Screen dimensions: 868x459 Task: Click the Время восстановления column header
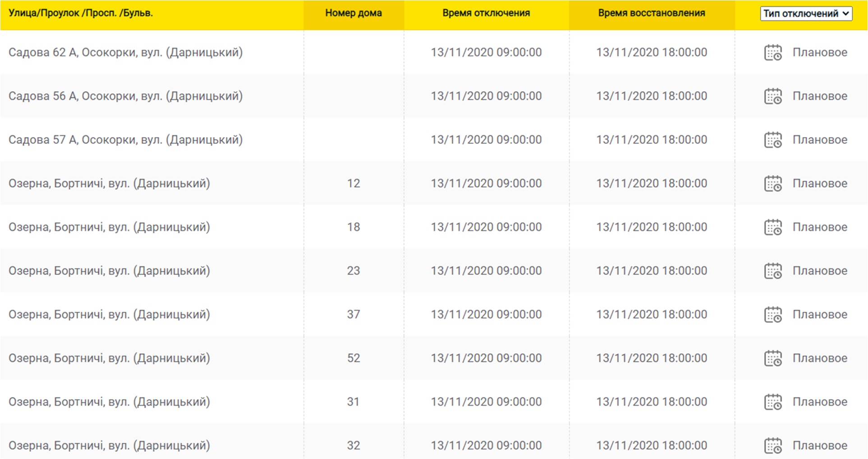(652, 13)
